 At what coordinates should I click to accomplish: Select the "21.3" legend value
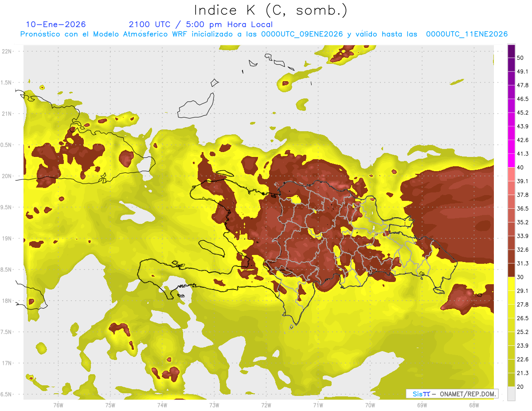pos(523,373)
